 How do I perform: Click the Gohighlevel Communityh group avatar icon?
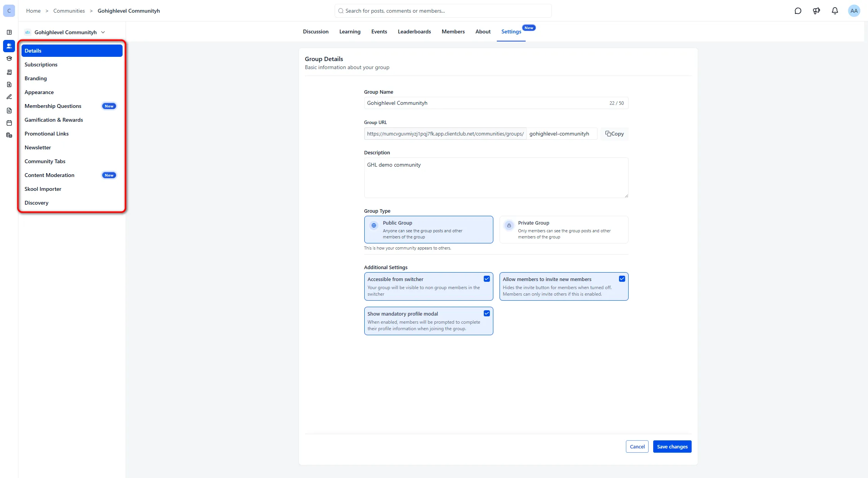coord(28,32)
